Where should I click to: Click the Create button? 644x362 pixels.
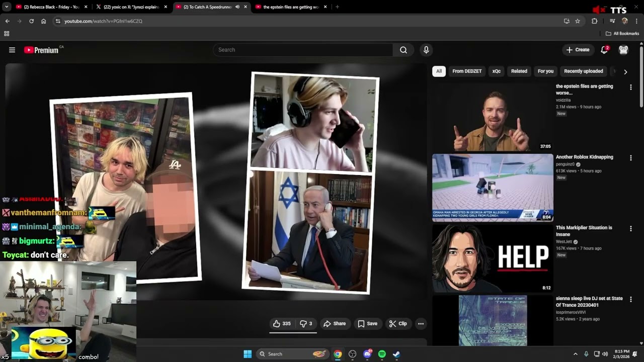tap(578, 50)
